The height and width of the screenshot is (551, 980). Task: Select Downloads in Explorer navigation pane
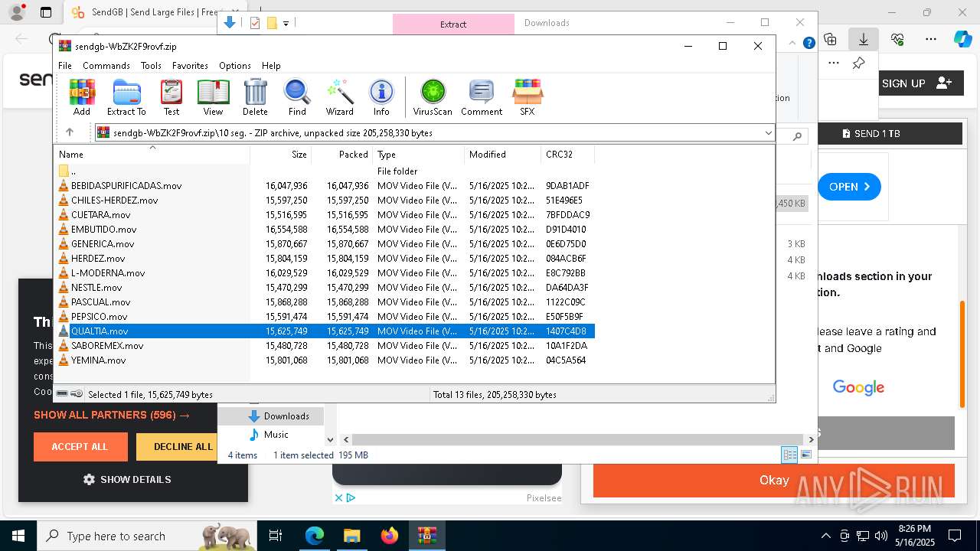pos(286,416)
